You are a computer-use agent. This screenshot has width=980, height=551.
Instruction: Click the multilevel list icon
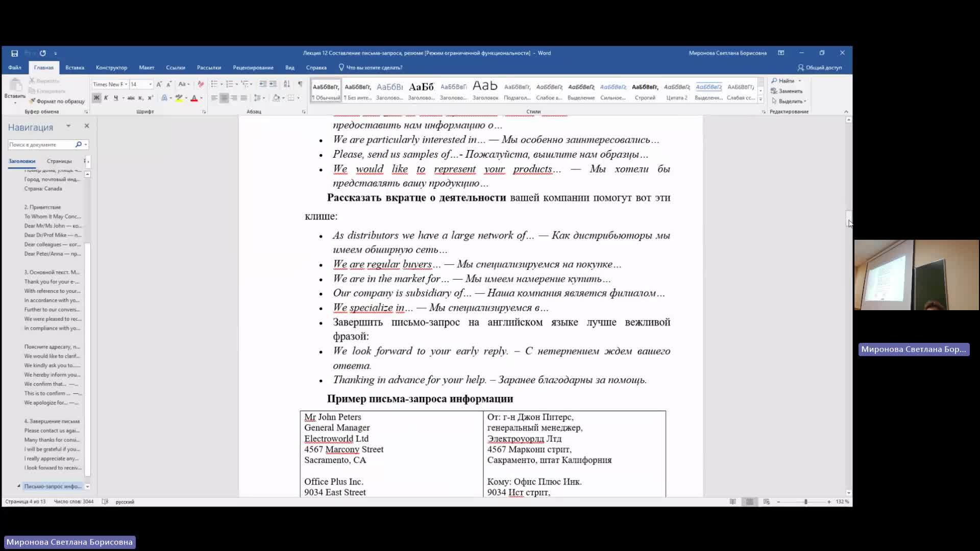tap(245, 84)
